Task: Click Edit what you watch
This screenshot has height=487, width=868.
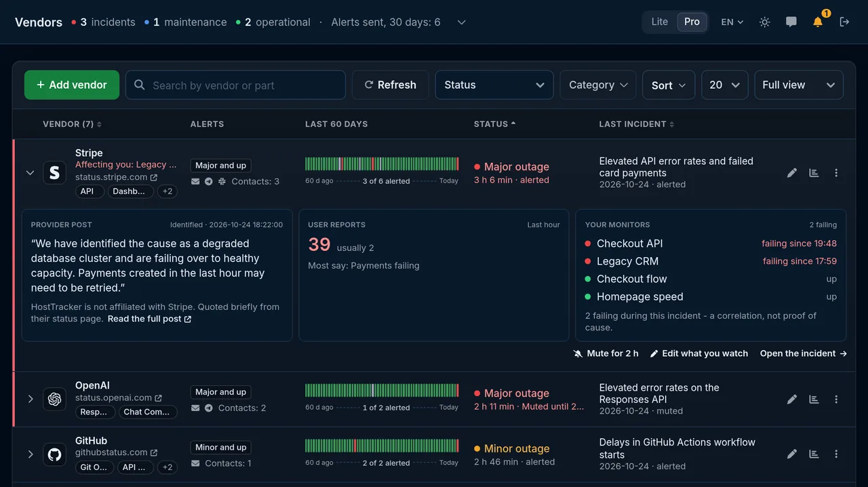Action: pos(699,353)
